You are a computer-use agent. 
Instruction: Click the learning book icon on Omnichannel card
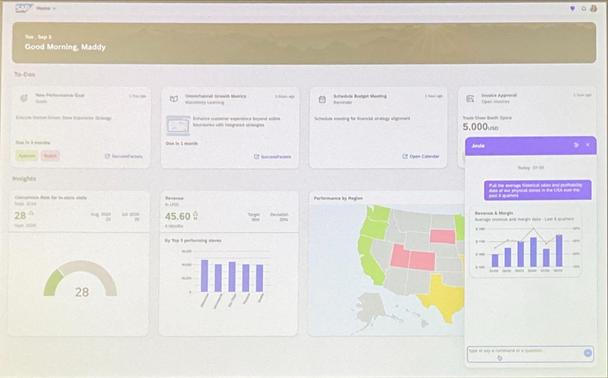pos(174,99)
